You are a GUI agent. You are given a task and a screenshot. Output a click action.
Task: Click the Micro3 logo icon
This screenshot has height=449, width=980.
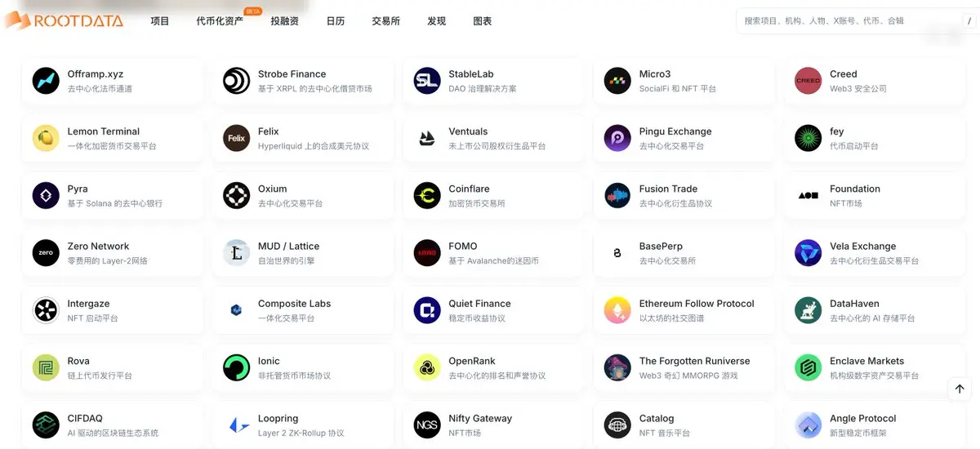617,81
